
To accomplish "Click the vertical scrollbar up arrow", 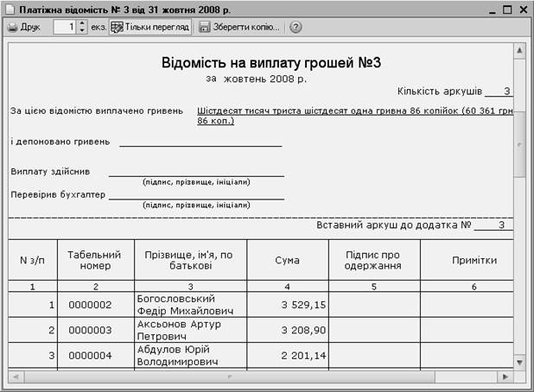I will click(x=519, y=51).
